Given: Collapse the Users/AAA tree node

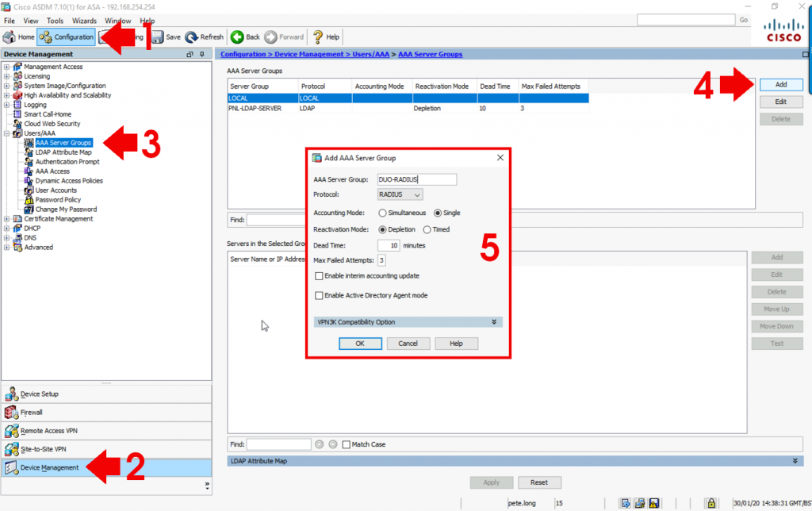Looking at the screenshot, I should [6, 133].
